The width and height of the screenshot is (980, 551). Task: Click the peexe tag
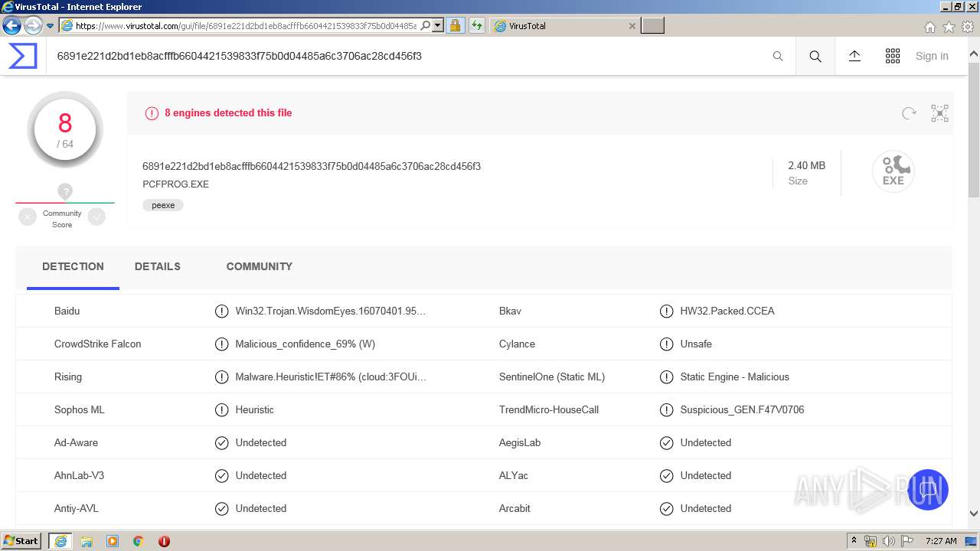[163, 205]
